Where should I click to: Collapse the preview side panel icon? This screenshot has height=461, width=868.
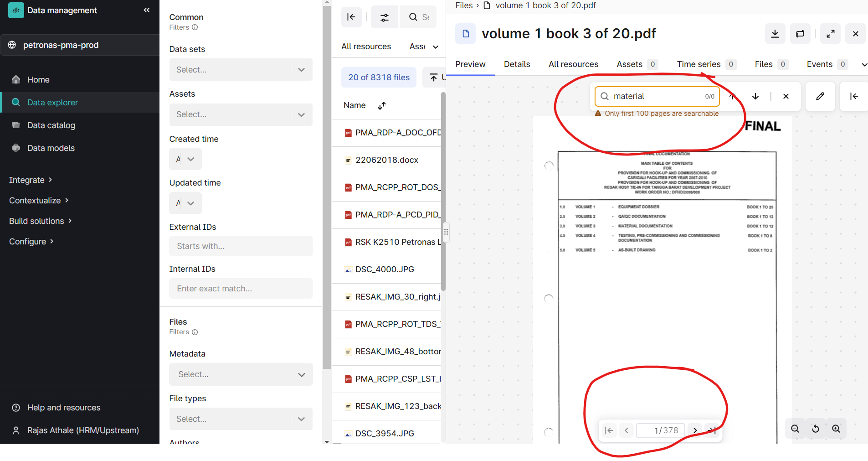pyautogui.click(x=854, y=96)
